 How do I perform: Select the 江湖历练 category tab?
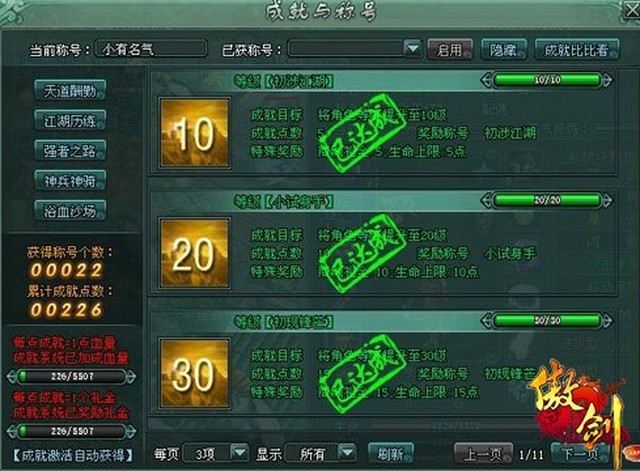pyautogui.click(x=70, y=120)
